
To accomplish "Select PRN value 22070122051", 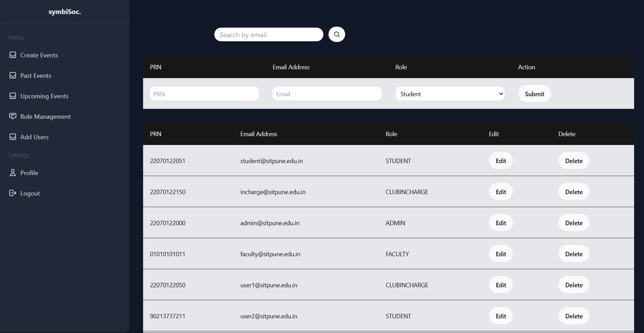I will click(168, 161).
